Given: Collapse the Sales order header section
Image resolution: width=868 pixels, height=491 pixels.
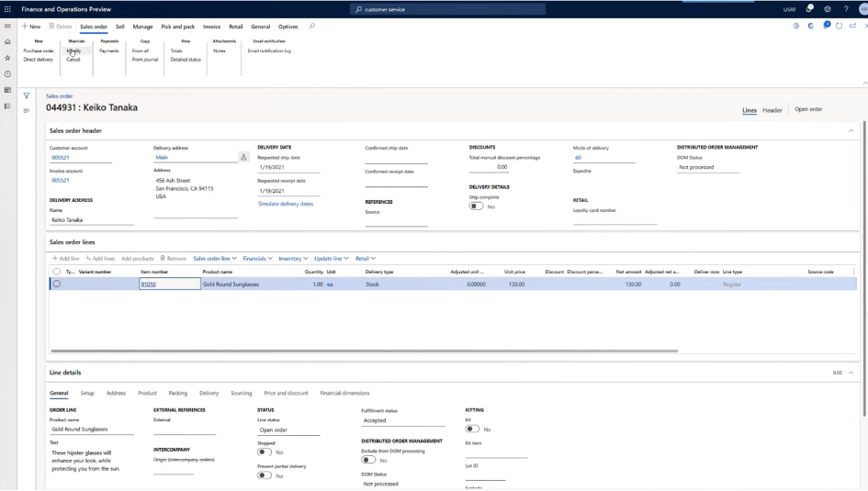Looking at the screenshot, I should (x=851, y=130).
